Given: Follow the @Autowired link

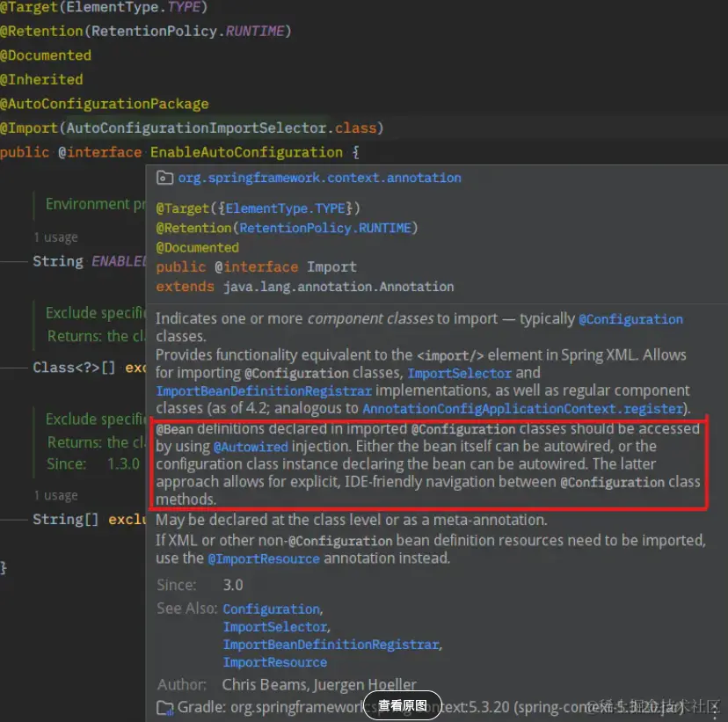Looking at the screenshot, I should (x=251, y=447).
